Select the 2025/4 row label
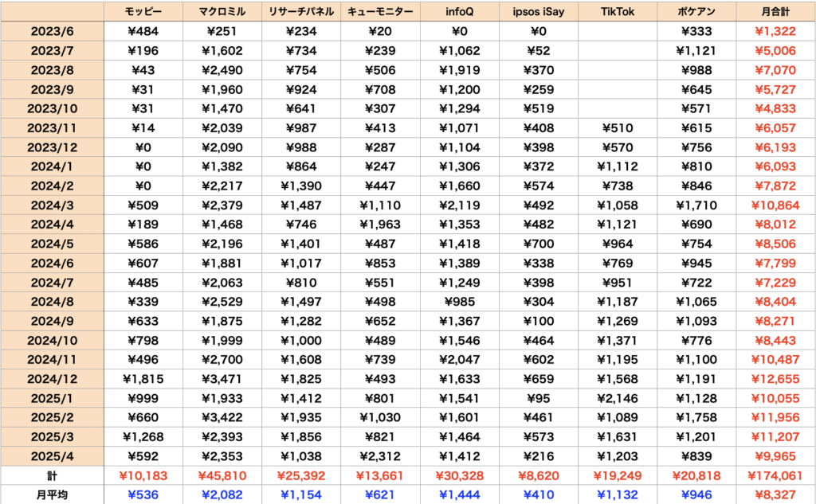Viewport: 816px width, 504px height. click(52, 457)
